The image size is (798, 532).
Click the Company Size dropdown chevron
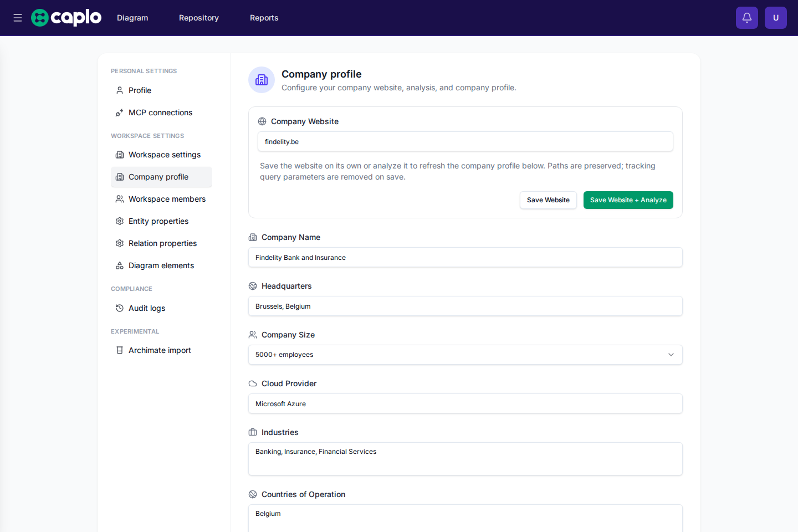(x=671, y=355)
